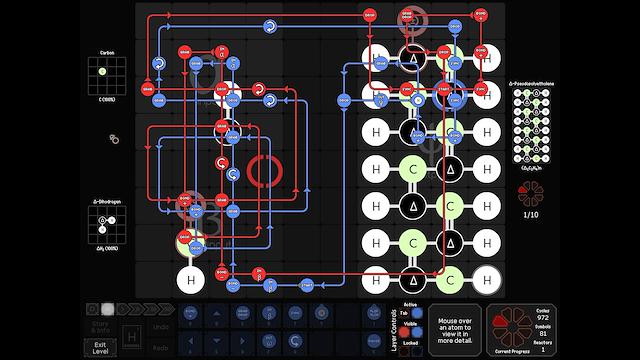Pick the left arrow tool in the palette
Viewport: 640px width, 360px height.
[x=190, y=341]
